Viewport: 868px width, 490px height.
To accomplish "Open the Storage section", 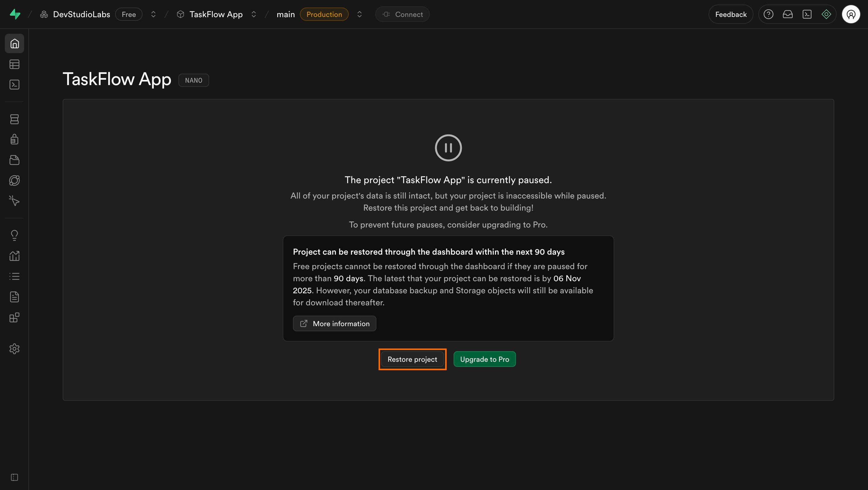I will (x=14, y=160).
